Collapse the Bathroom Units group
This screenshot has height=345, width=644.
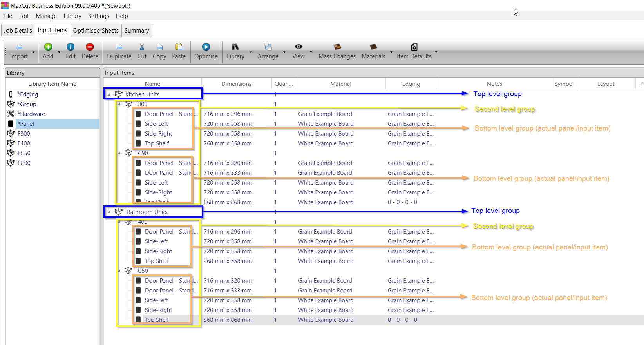point(109,212)
